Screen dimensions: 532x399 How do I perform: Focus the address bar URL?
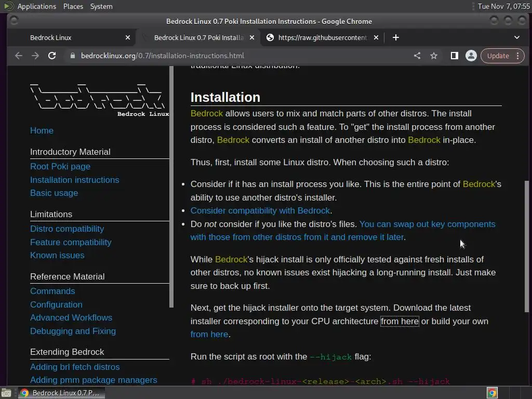162,56
